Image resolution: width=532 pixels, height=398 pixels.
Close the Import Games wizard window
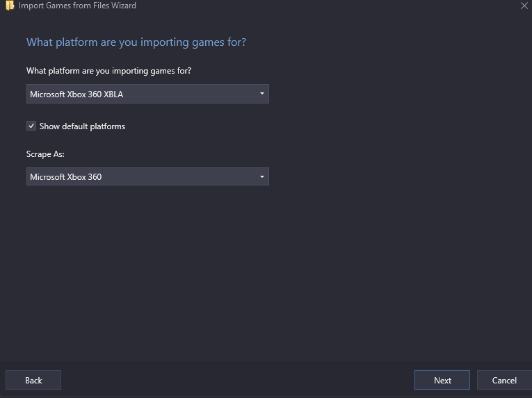click(524, 6)
